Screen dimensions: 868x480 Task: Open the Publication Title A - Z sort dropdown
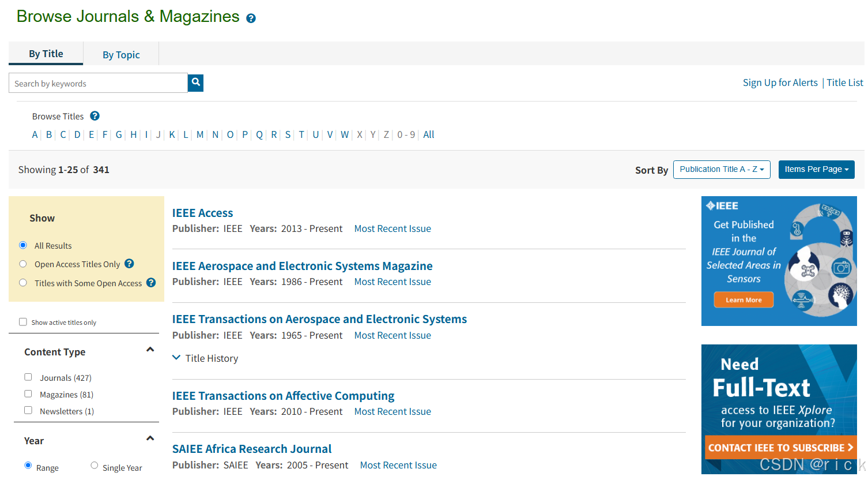coord(722,170)
